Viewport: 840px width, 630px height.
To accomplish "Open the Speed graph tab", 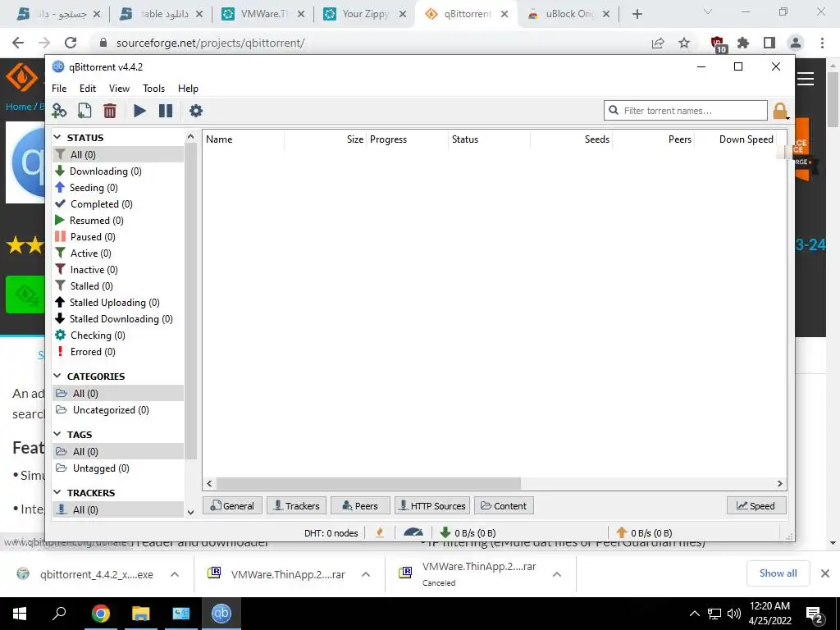I will pyautogui.click(x=756, y=505).
